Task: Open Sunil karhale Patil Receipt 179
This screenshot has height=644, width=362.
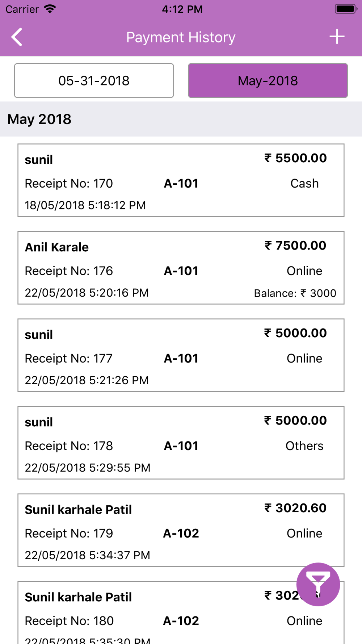Action: [x=181, y=530]
